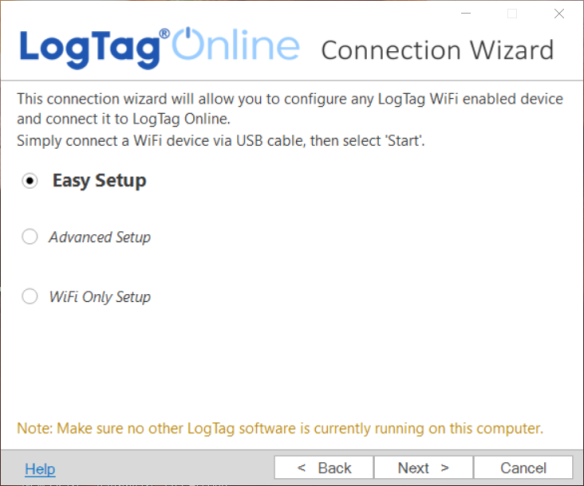Click the left arrow on the Back button
Screen dimensions: 584x486
(x=302, y=467)
